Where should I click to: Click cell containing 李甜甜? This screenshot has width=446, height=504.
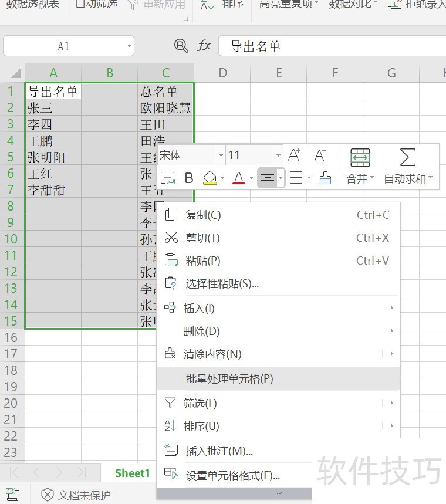[x=53, y=190]
